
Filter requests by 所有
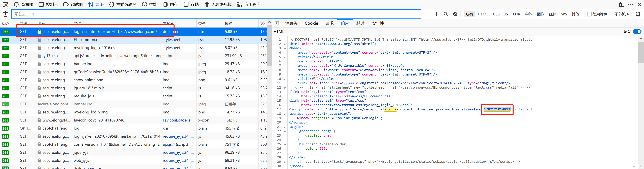coord(469,14)
